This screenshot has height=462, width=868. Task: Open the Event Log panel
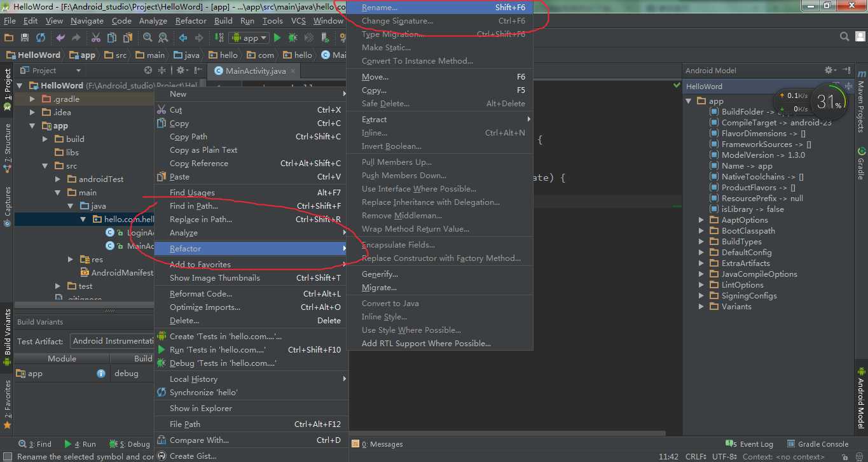click(750, 444)
